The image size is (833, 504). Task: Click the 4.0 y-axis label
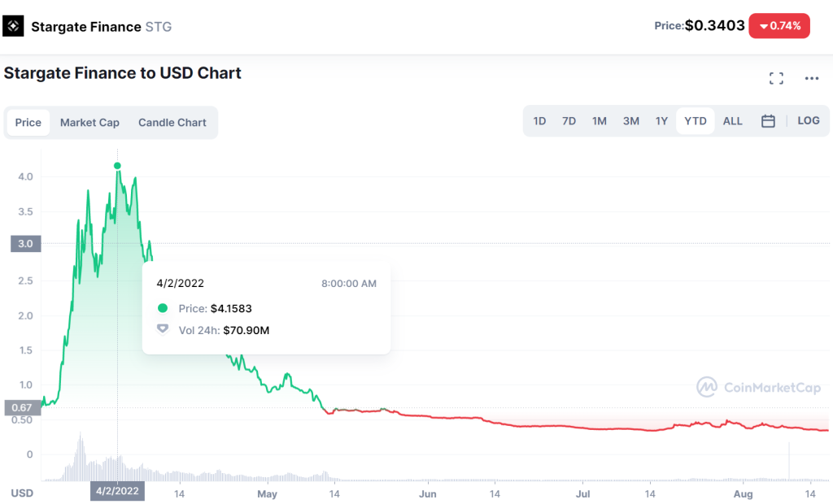pos(25,177)
